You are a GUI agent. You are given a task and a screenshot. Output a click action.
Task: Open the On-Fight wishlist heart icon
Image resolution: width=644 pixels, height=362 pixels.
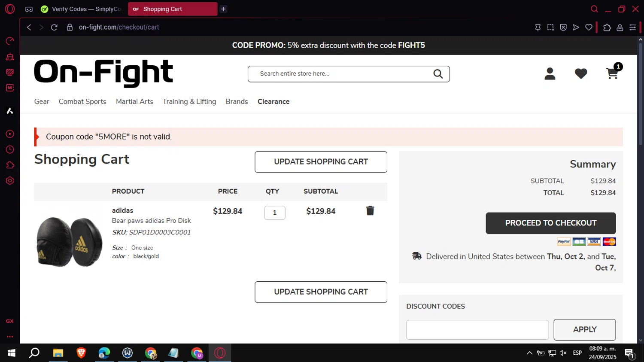[x=581, y=73]
